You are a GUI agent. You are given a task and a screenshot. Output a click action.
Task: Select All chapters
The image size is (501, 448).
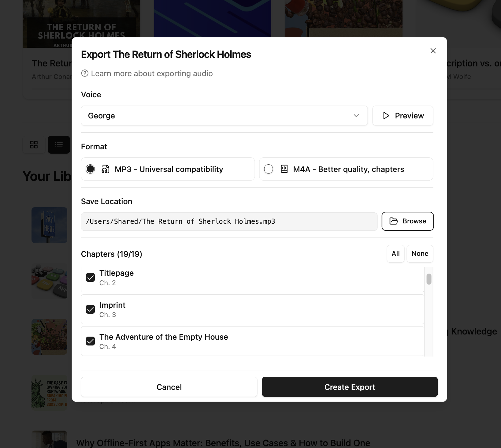[395, 254]
